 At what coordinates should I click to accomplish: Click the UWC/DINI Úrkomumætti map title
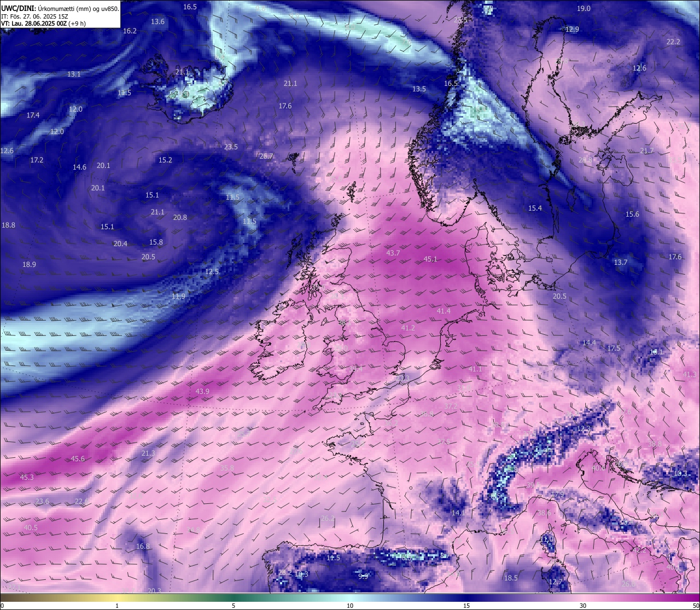[60, 9]
